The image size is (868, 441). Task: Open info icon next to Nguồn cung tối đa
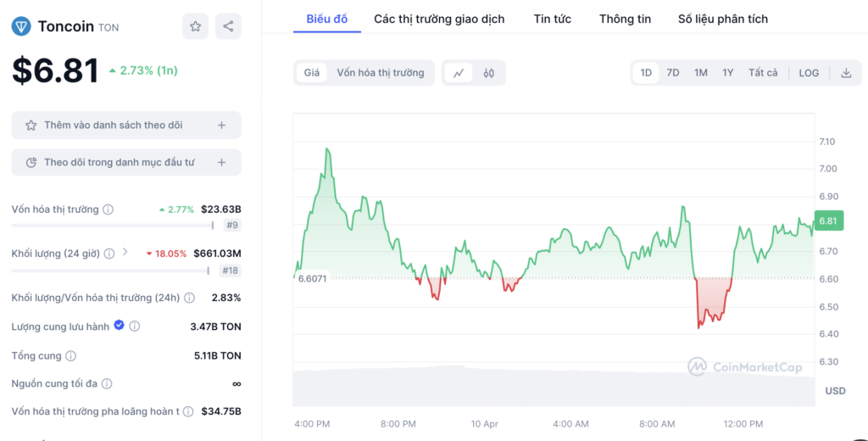coord(107,383)
